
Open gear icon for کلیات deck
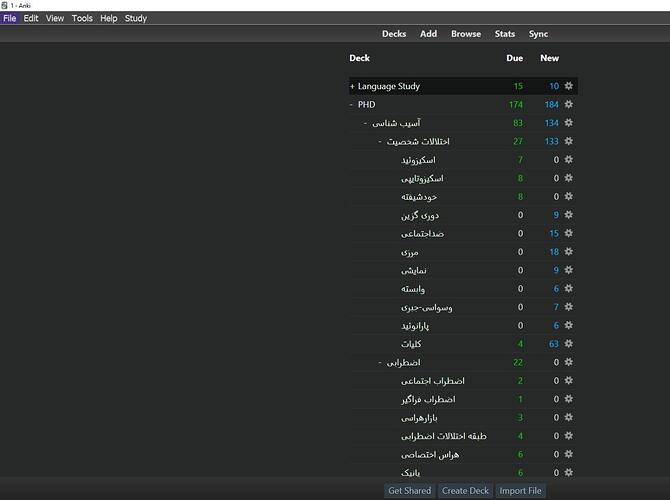click(568, 344)
